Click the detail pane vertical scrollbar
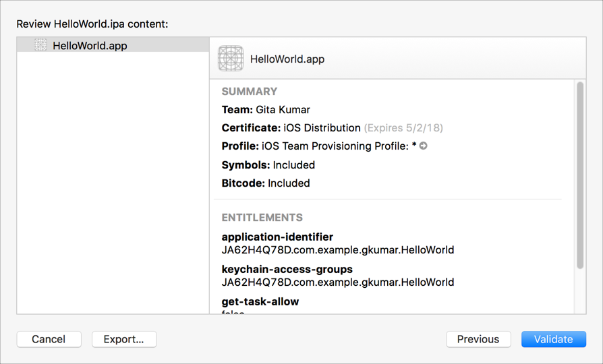Viewport: 603px width, 364px height. (x=580, y=175)
